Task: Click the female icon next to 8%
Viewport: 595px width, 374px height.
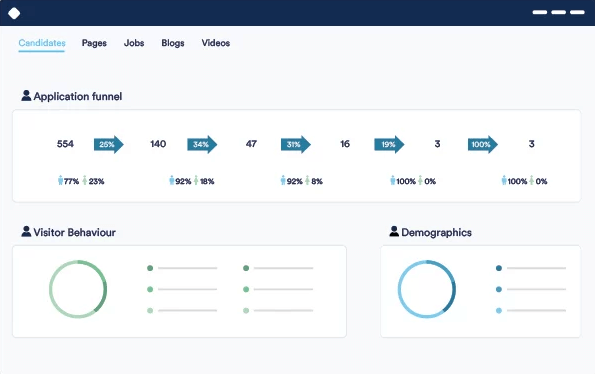Action: 307,180
